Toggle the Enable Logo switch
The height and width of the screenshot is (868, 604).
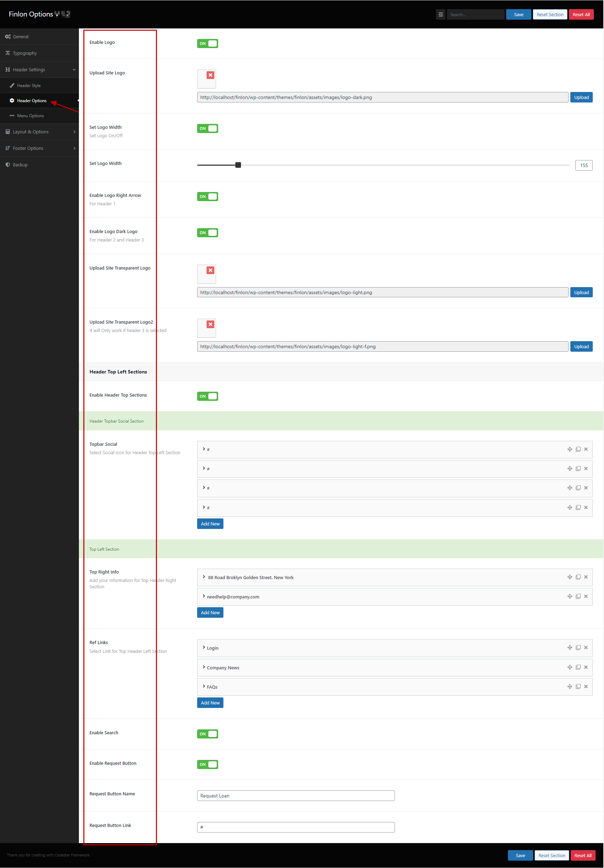pos(207,44)
